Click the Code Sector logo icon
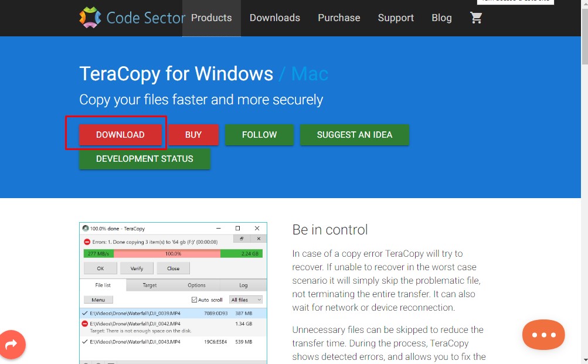This screenshot has height=364, width=588. [90, 18]
